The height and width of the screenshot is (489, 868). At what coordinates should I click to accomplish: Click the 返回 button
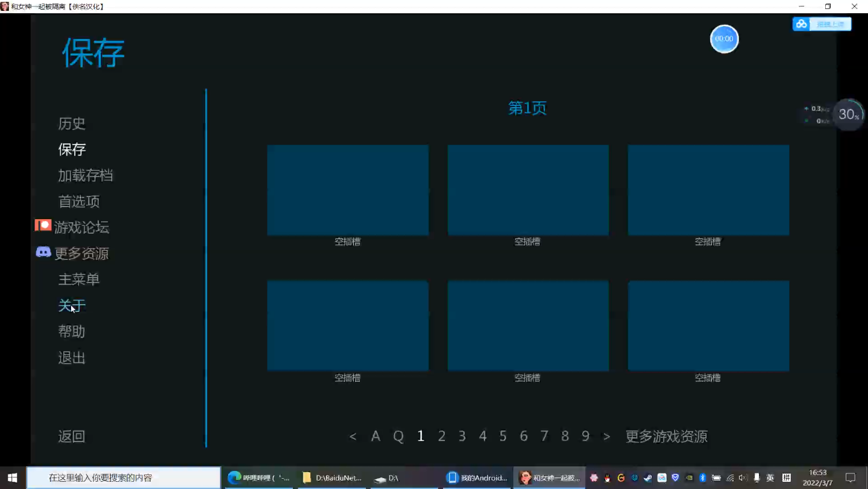point(72,437)
